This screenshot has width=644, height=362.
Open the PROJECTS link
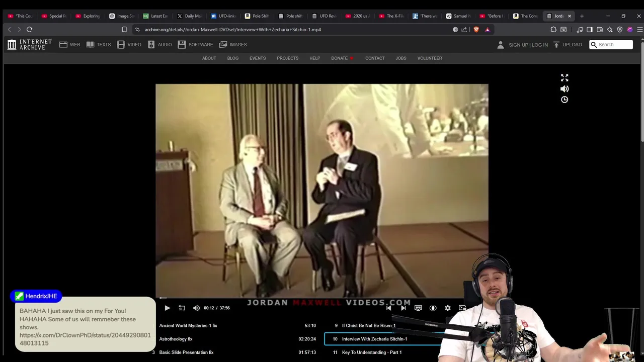point(287,58)
